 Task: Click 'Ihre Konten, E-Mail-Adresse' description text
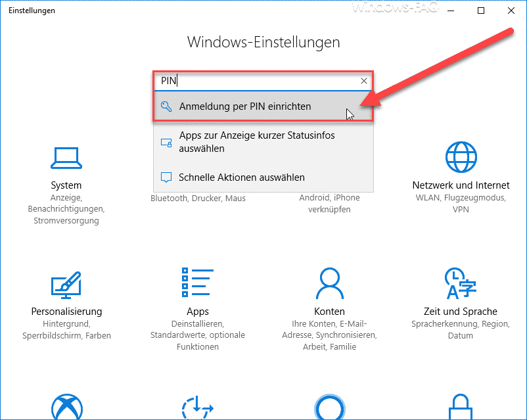(x=329, y=335)
